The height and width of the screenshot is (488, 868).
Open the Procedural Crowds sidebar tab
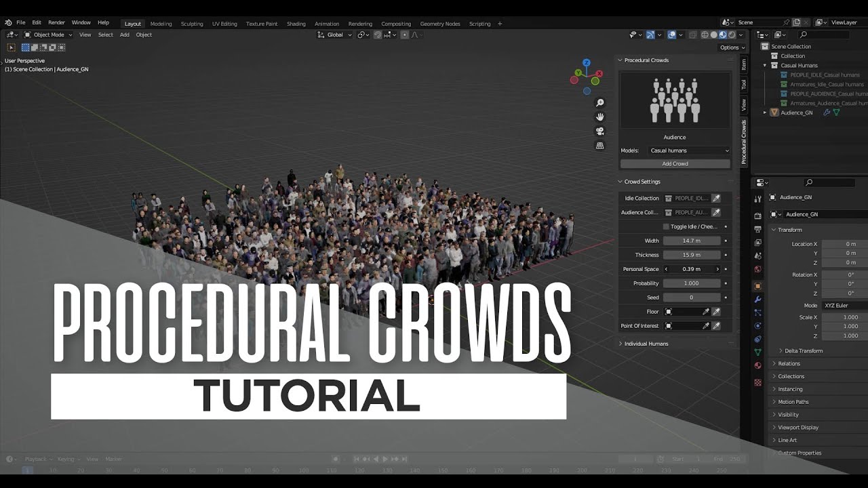(744, 142)
